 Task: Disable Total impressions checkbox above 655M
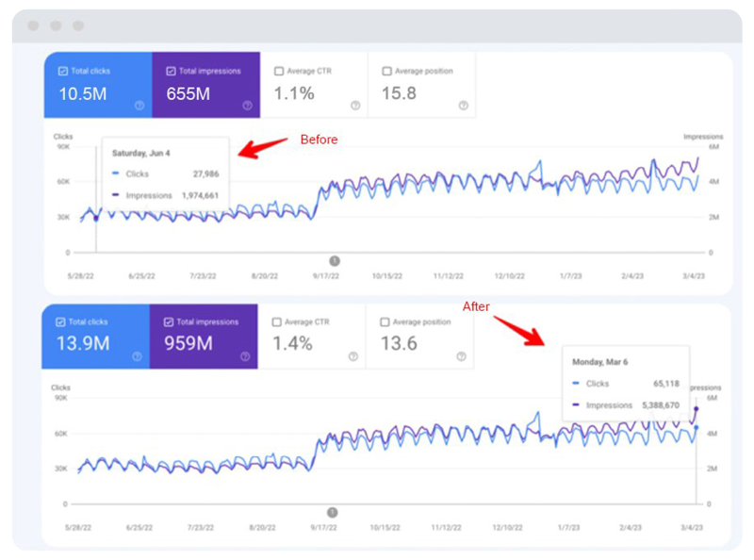point(171,71)
